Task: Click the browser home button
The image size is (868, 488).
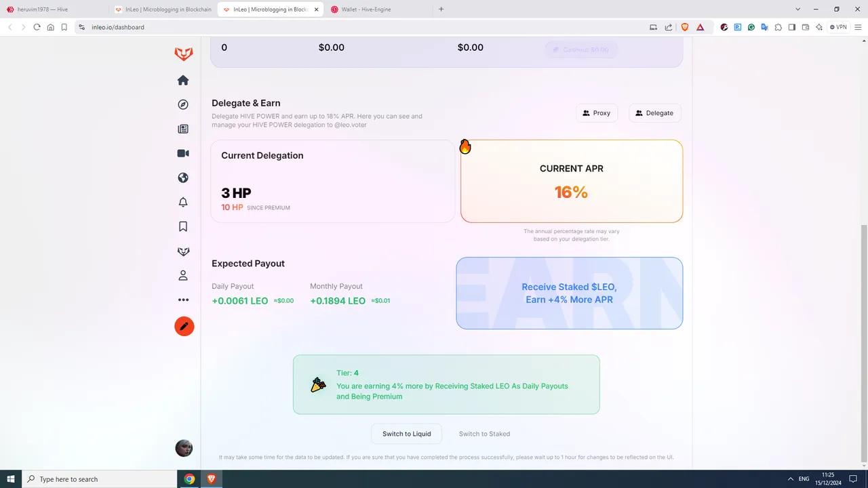Action: click(x=50, y=27)
